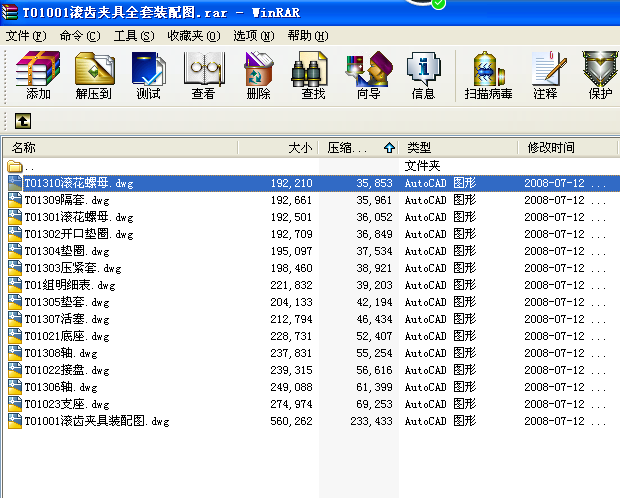Click the file icon of T01303压紧套.dwg
This screenshot has width=620, height=498.
(x=15, y=268)
